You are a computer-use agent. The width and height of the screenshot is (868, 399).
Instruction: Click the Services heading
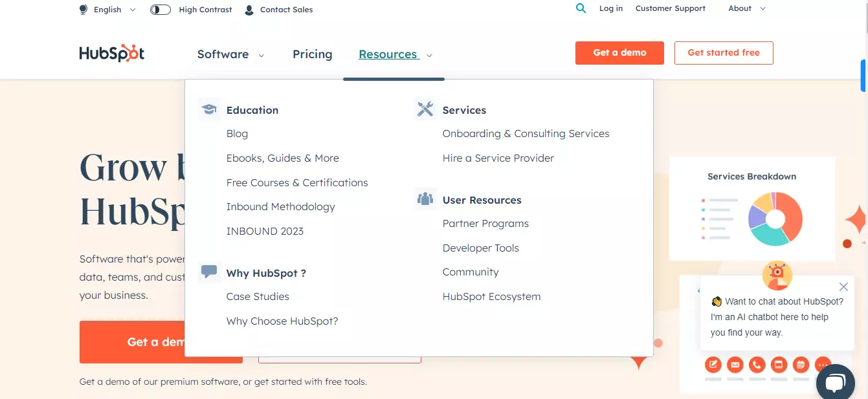(x=464, y=110)
